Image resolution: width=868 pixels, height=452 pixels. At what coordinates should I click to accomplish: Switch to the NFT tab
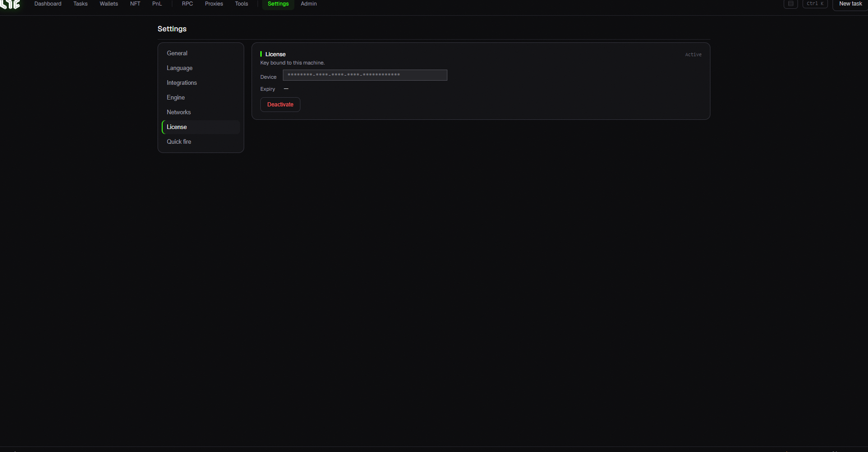point(135,4)
